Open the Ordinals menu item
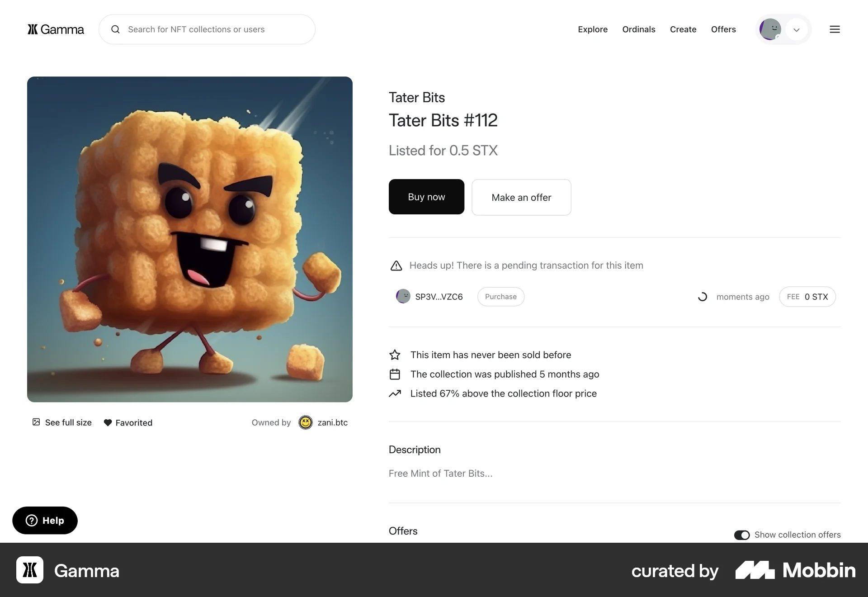 coord(639,29)
